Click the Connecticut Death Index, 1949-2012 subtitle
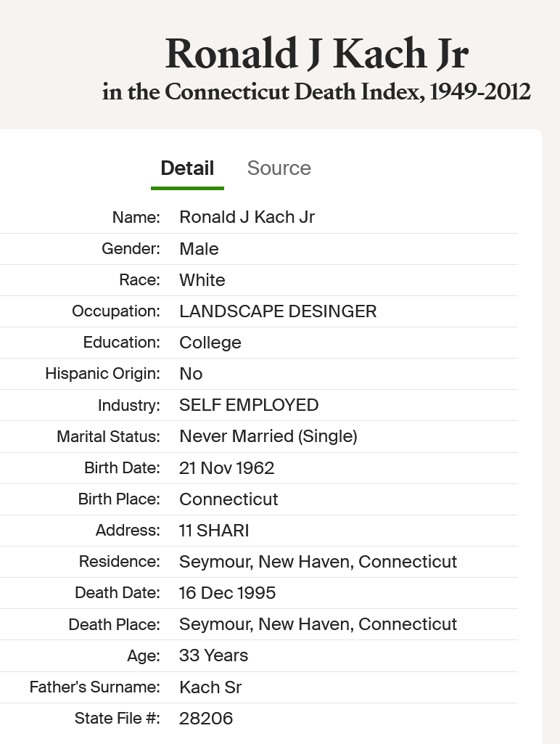The width and height of the screenshot is (560, 744). (316, 91)
